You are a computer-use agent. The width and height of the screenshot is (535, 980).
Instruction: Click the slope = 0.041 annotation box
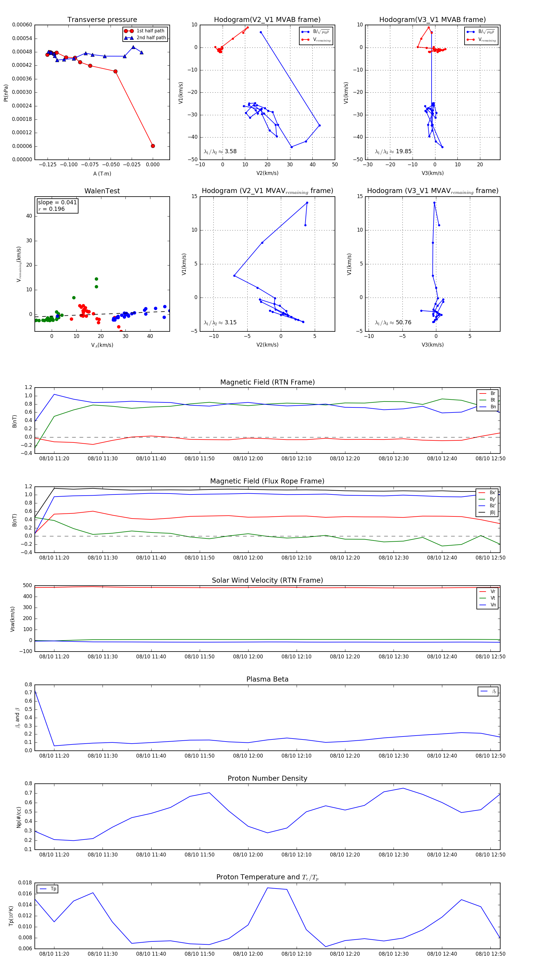coord(57,206)
